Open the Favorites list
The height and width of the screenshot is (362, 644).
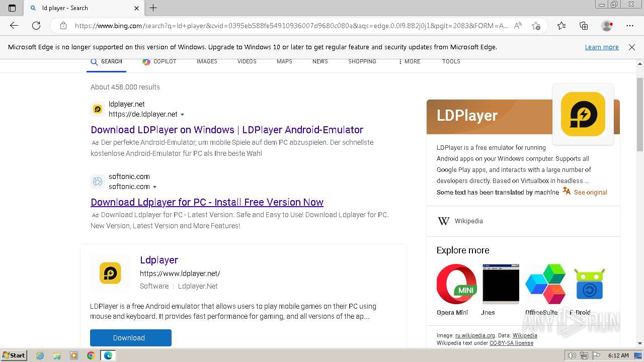click(x=561, y=26)
